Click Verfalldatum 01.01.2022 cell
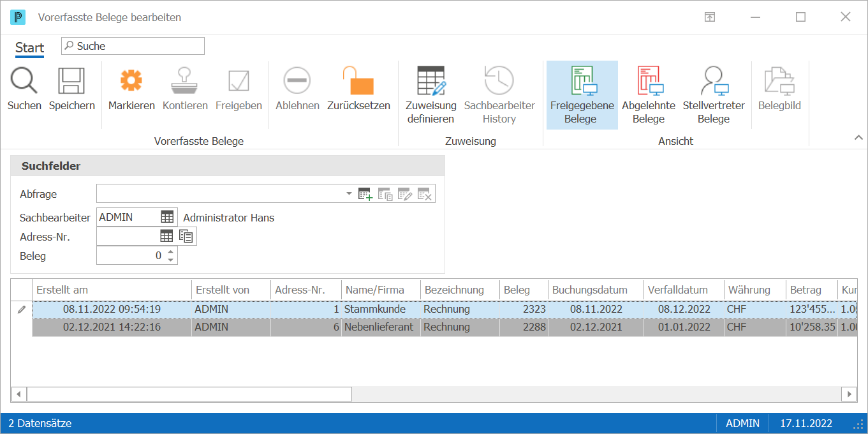868x434 pixels. 684,327
